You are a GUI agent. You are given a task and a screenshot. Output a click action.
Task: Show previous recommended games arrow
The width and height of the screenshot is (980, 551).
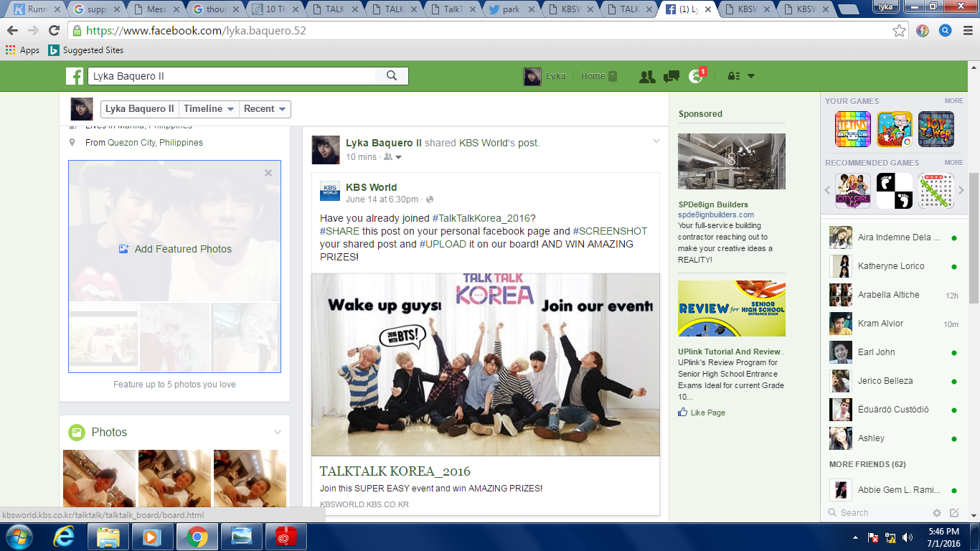click(827, 191)
